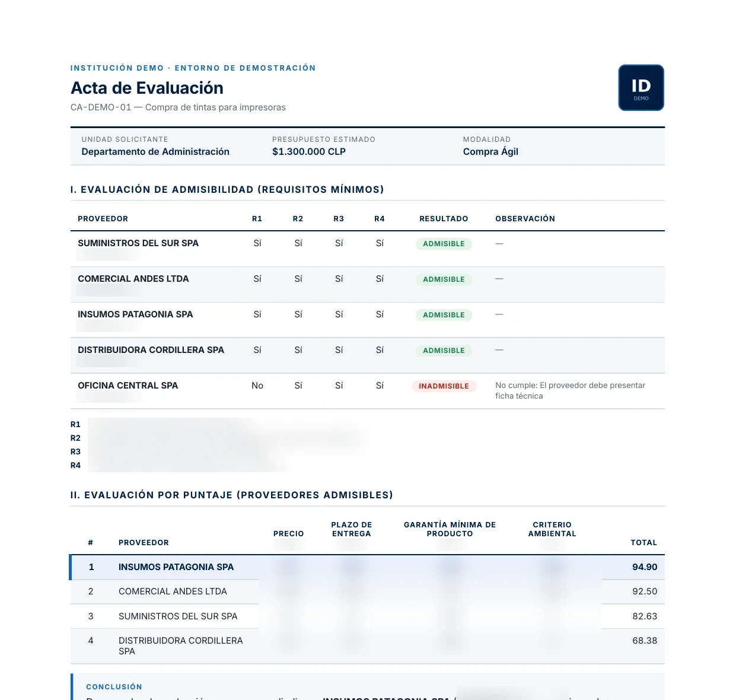
Task: Click the red INADMISIBLE badge
Action: [444, 386]
